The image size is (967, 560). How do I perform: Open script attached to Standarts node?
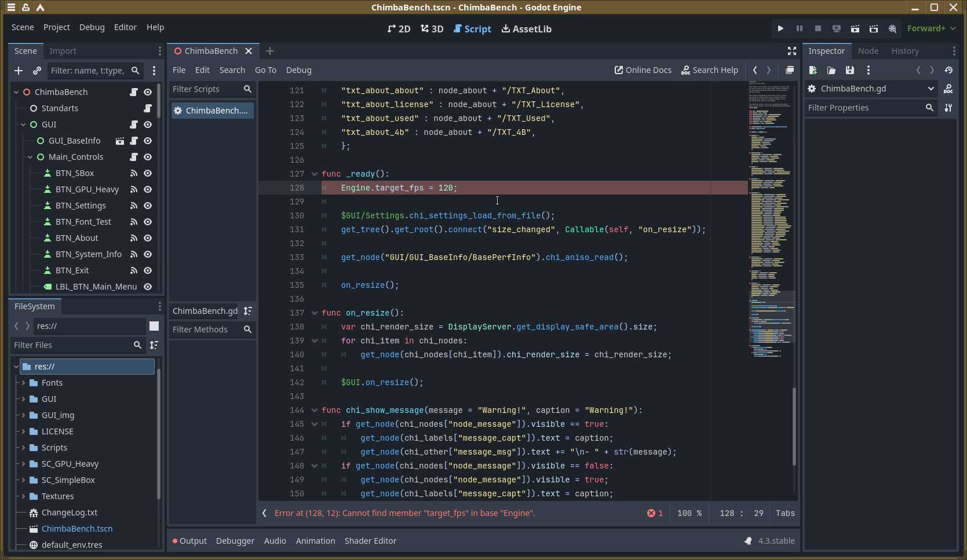[x=148, y=108]
